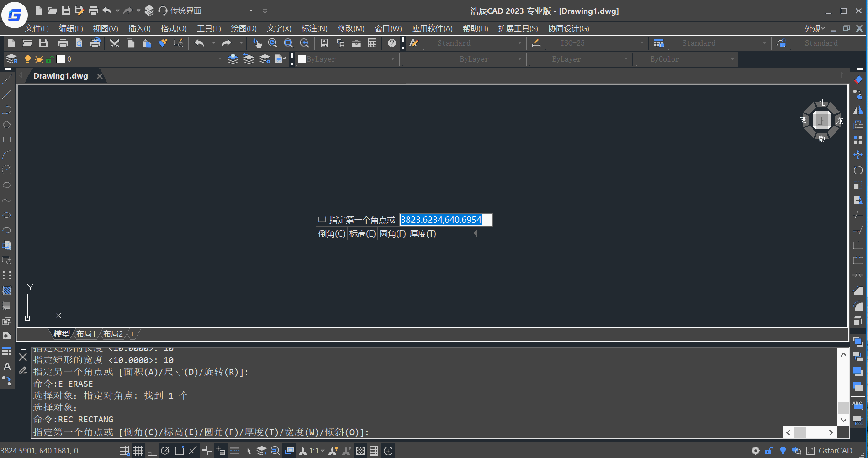868x458 pixels.
Task: Choose the 圆角(F) option in dynamic prompt
Action: (392, 233)
